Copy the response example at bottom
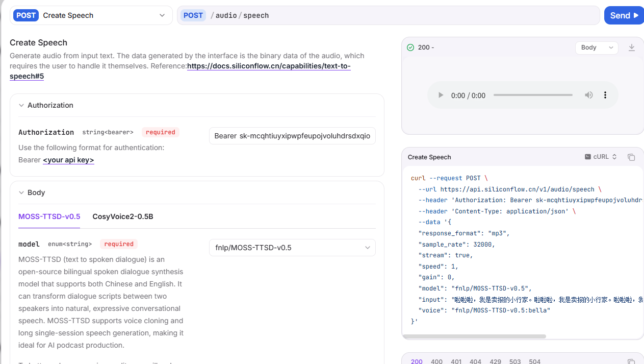The height and width of the screenshot is (364, 644). click(631, 361)
